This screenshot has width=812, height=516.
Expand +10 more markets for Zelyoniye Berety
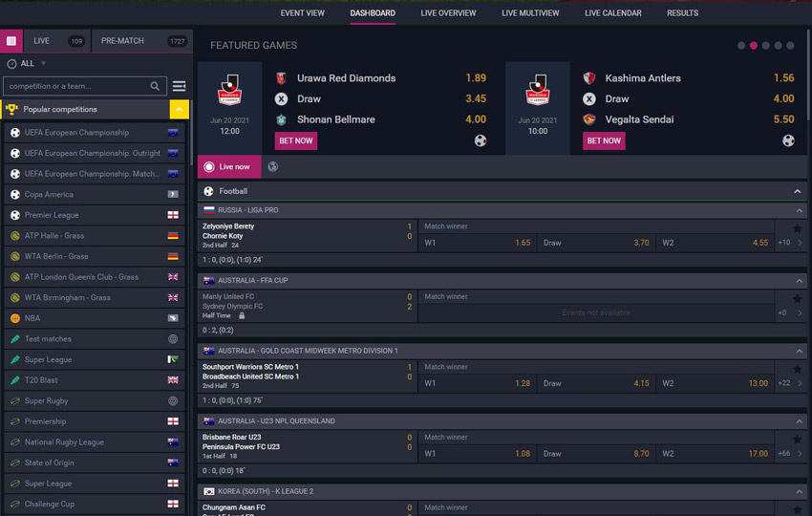[x=790, y=243]
